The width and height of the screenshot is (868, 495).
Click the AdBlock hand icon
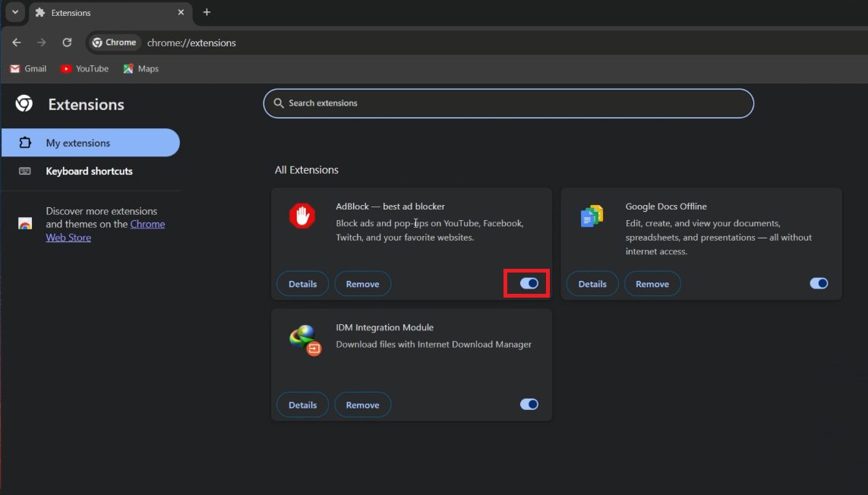tap(301, 216)
